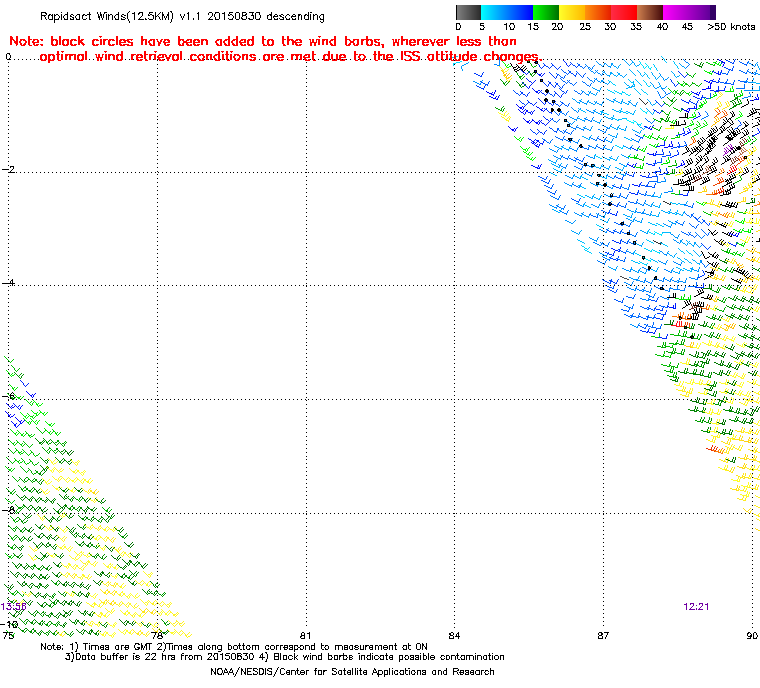
Task: Click the longitude axis label '87'
Action: pyautogui.click(x=603, y=635)
